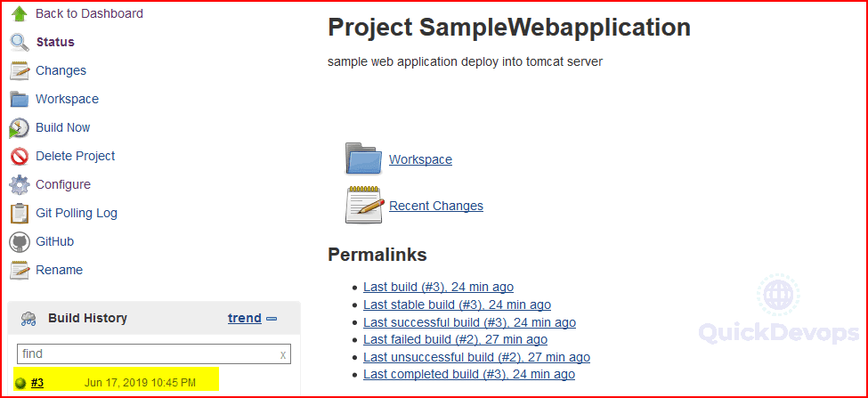Open build #3 from Build History

pos(37,383)
